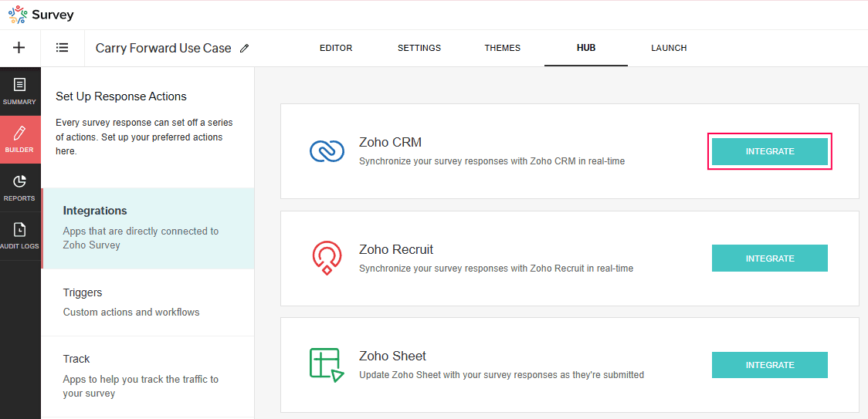
Task: Open the Reports sidebar icon
Action: click(19, 188)
